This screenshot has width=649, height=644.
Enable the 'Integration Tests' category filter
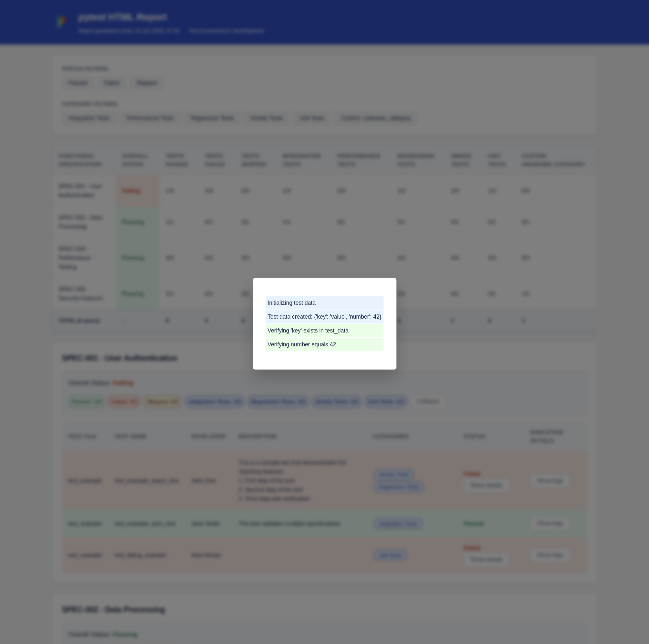[89, 118]
